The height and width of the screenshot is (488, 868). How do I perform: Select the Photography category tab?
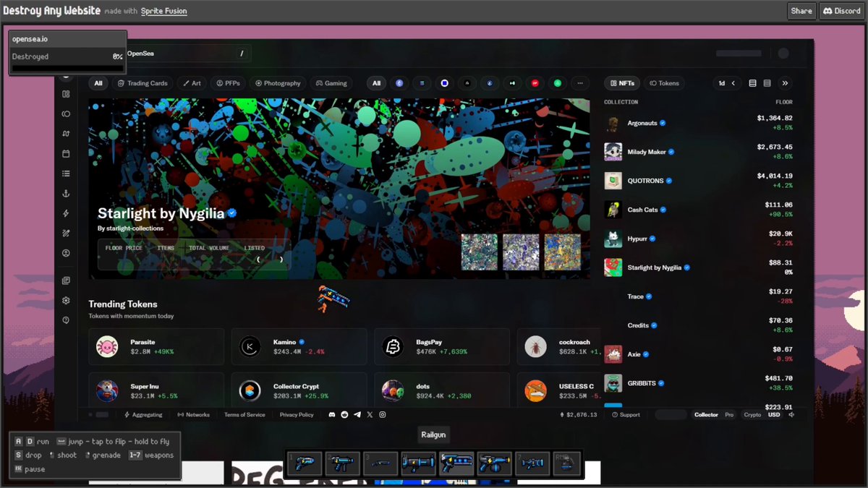tap(278, 83)
